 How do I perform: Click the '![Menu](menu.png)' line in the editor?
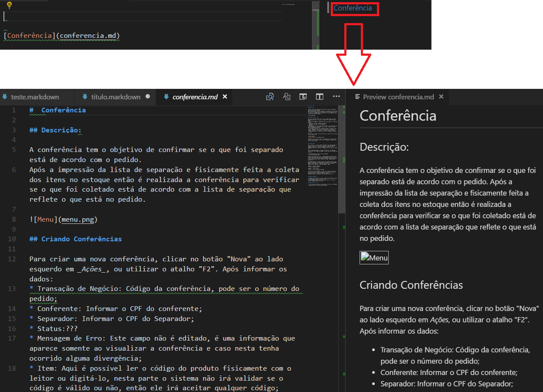[64, 219]
